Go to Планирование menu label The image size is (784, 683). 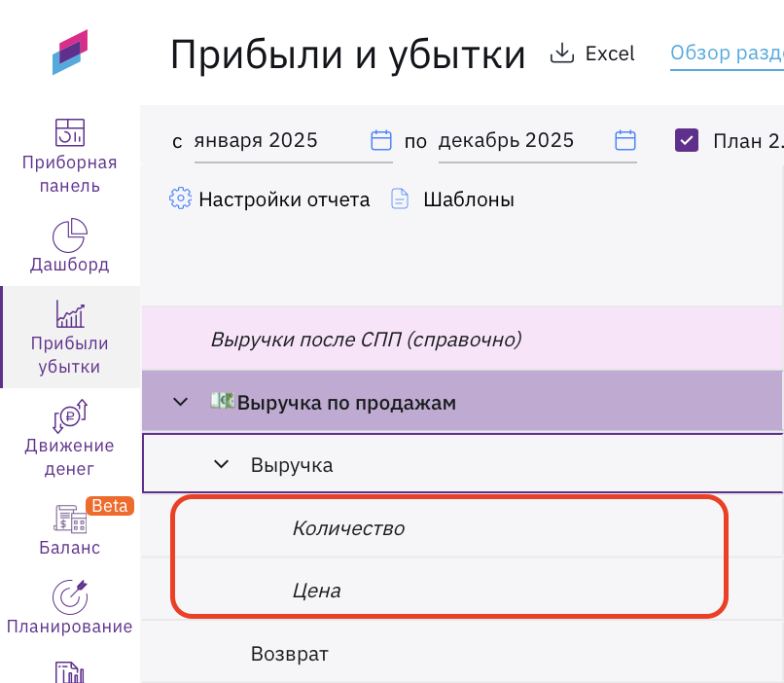click(69, 627)
